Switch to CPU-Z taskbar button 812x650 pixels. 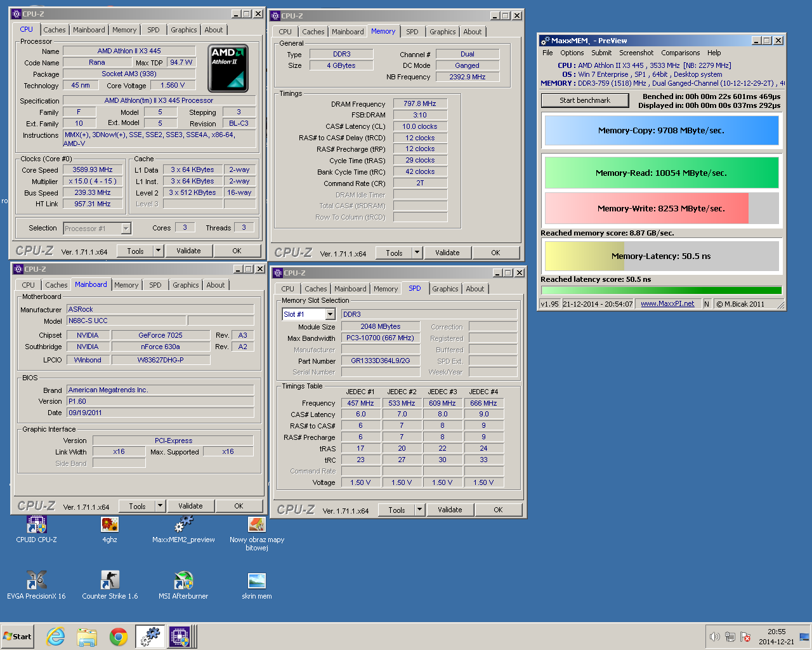[x=180, y=637]
